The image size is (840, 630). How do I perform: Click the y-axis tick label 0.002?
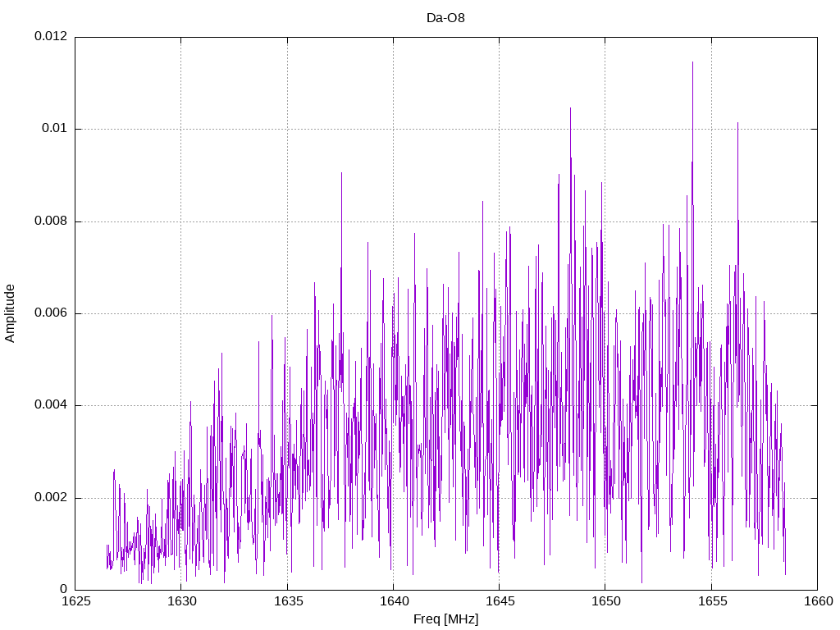tap(51, 497)
